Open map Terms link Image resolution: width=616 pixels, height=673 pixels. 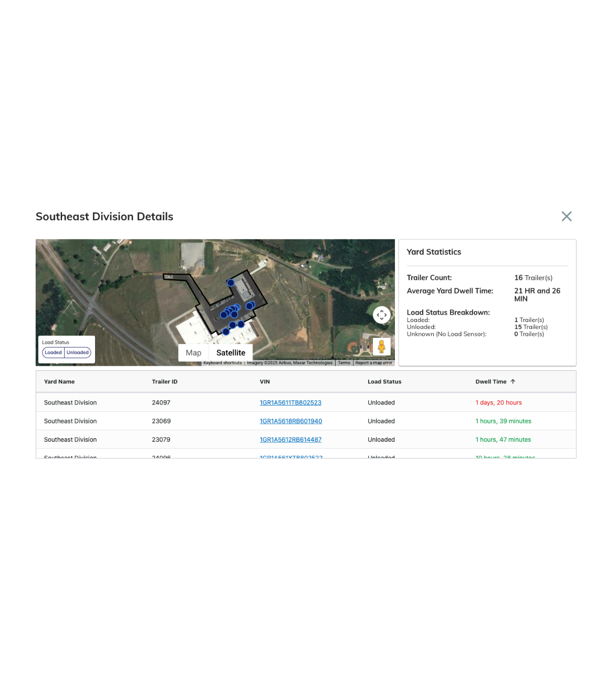click(344, 363)
